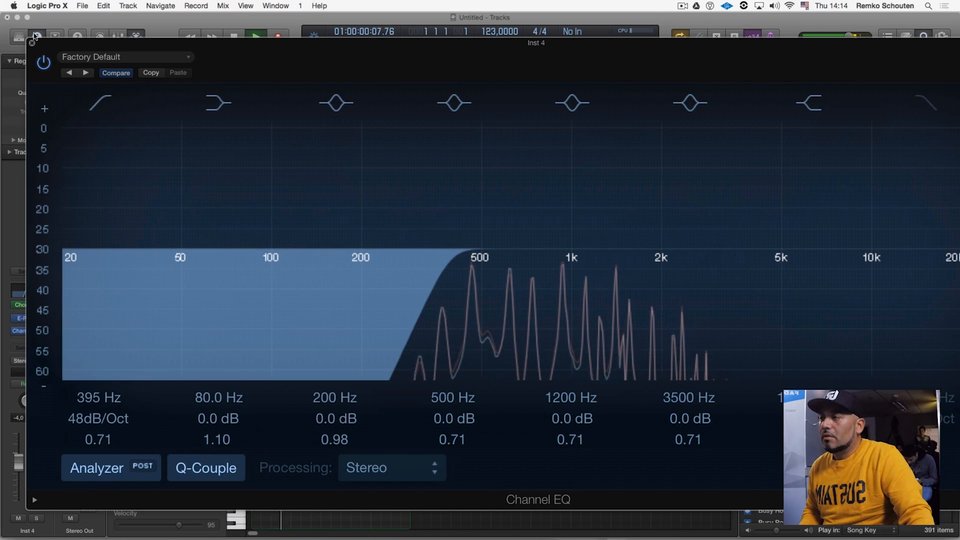The image size is (960, 540).
Task: Click the 1200 Hz frequency value
Action: point(571,397)
